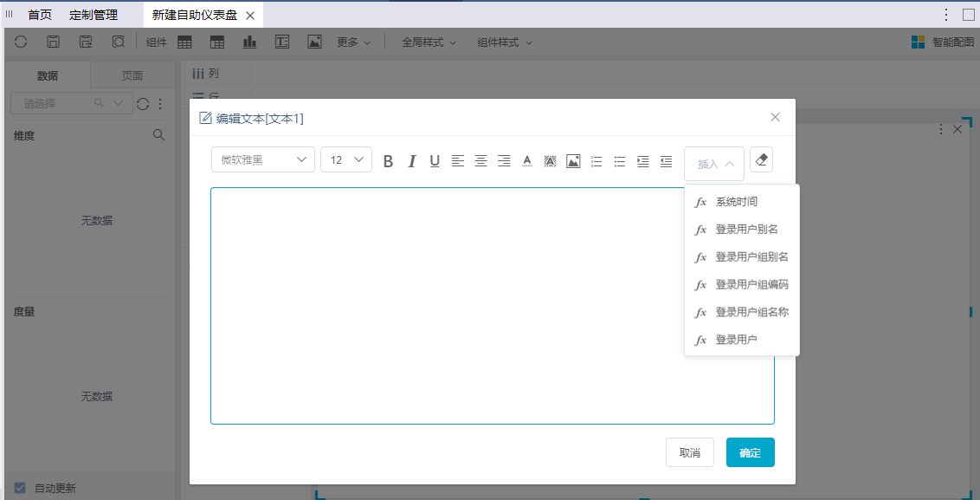Apply italic formatting

tap(411, 161)
